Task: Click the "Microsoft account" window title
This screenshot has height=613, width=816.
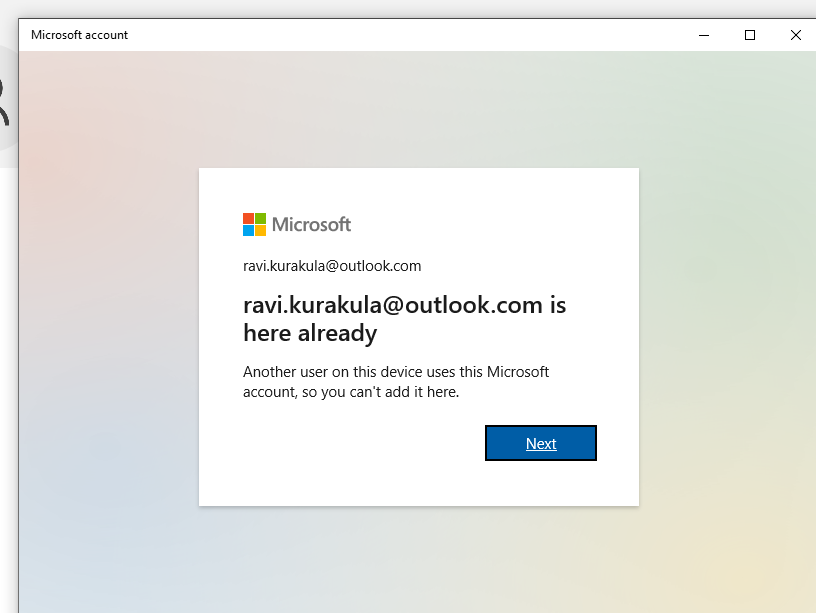Action: [x=79, y=35]
